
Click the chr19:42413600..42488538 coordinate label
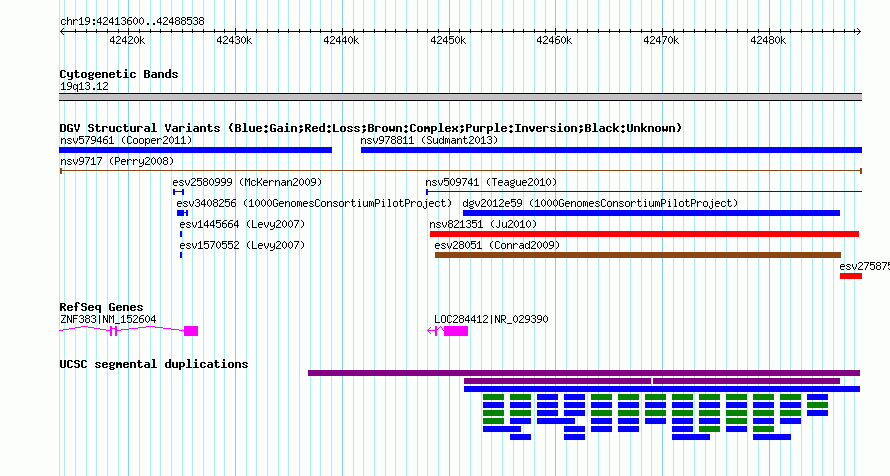click(x=132, y=22)
